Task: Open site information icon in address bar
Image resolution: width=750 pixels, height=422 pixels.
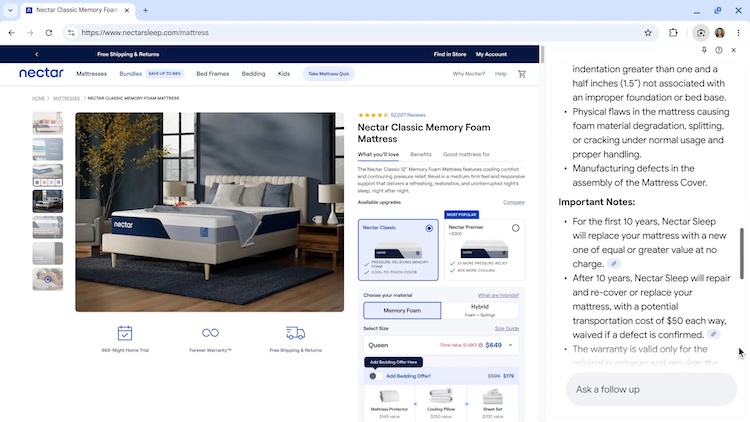Action: click(x=71, y=33)
